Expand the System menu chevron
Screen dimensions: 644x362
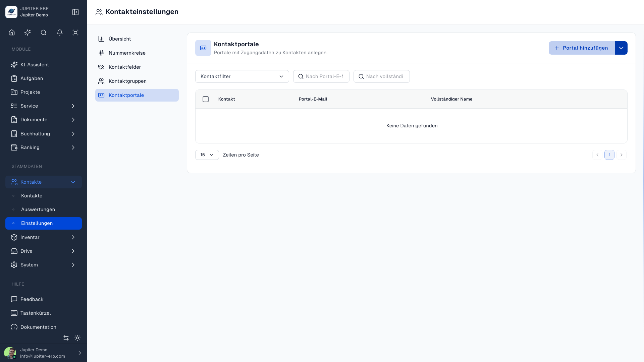tap(73, 265)
